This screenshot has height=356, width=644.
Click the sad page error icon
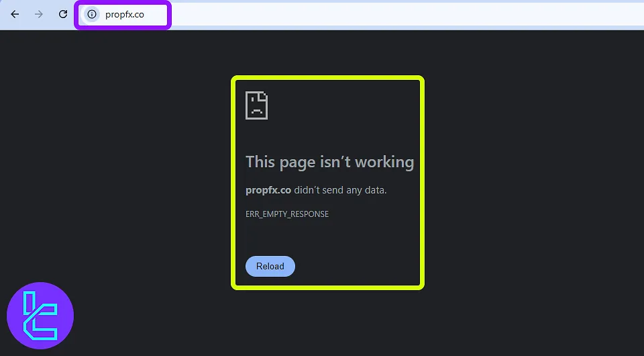pos(256,105)
